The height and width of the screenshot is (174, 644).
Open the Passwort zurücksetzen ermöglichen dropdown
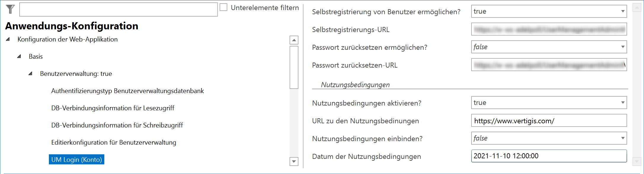pos(622,47)
